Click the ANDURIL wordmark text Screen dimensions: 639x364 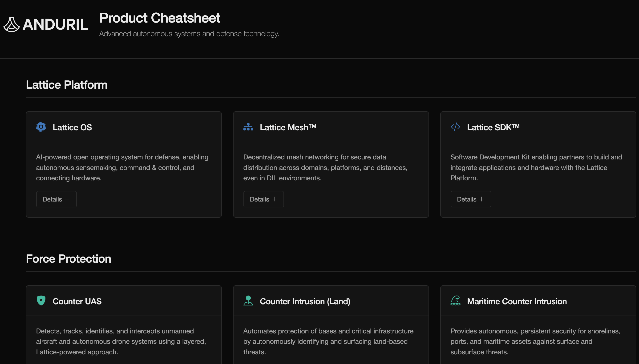point(55,24)
